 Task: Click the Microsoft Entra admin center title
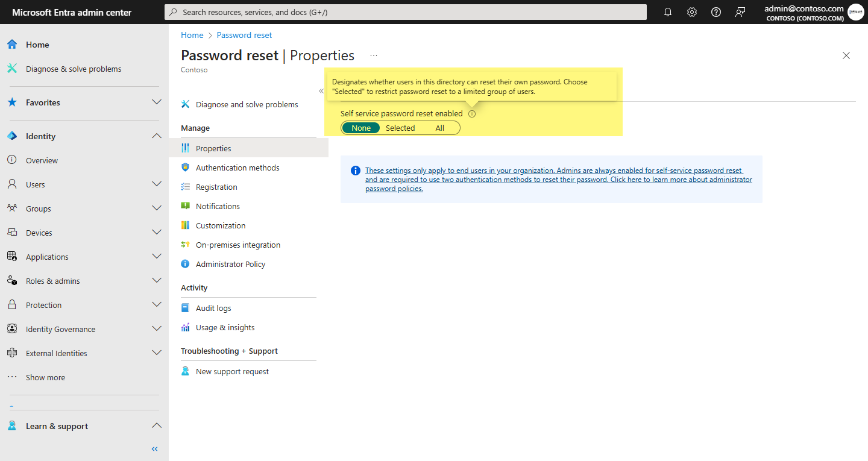(x=72, y=12)
